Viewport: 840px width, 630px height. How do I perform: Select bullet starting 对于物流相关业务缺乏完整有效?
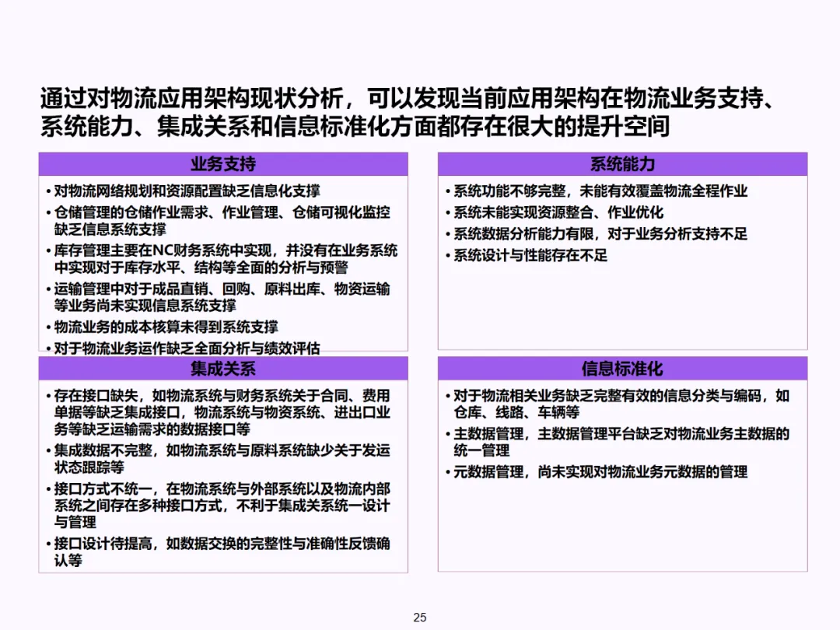click(617, 404)
